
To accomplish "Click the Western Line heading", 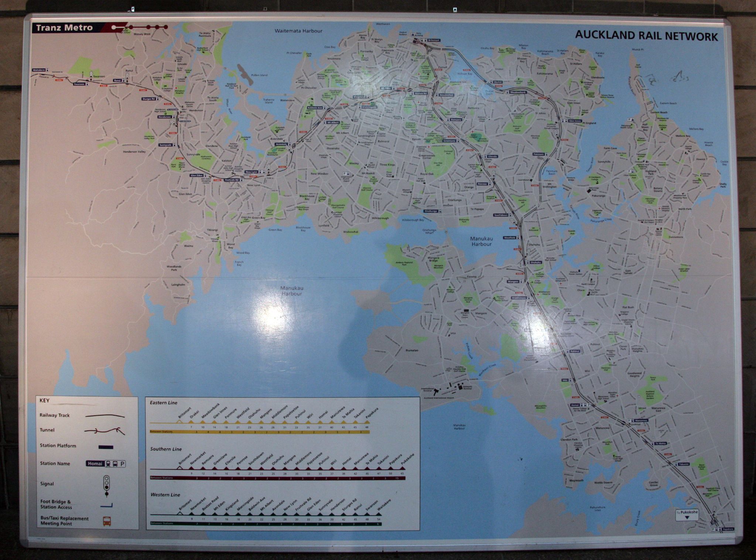I will [x=165, y=495].
